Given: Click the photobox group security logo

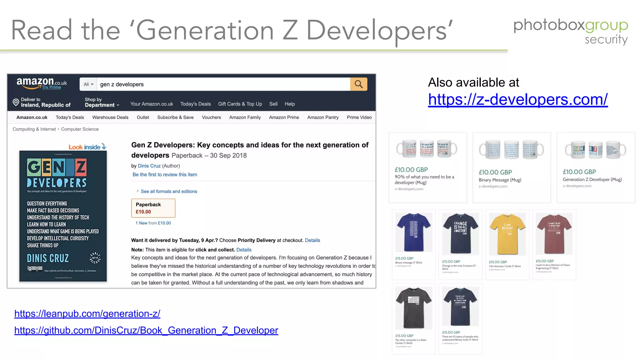Looking at the screenshot, I should coord(570,31).
